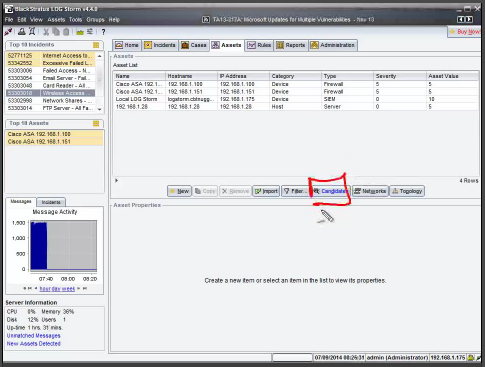Open the Groups menu
The image size is (486, 367).
[x=95, y=20]
